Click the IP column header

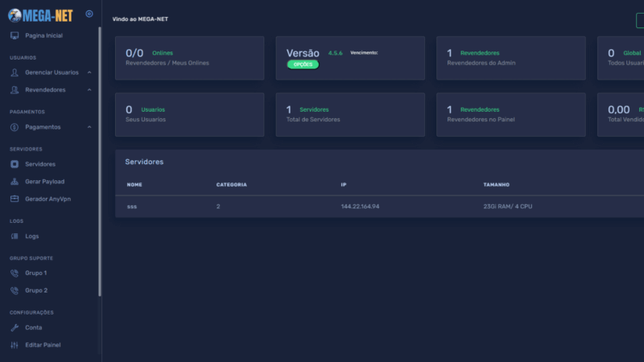pyautogui.click(x=344, y=185)
